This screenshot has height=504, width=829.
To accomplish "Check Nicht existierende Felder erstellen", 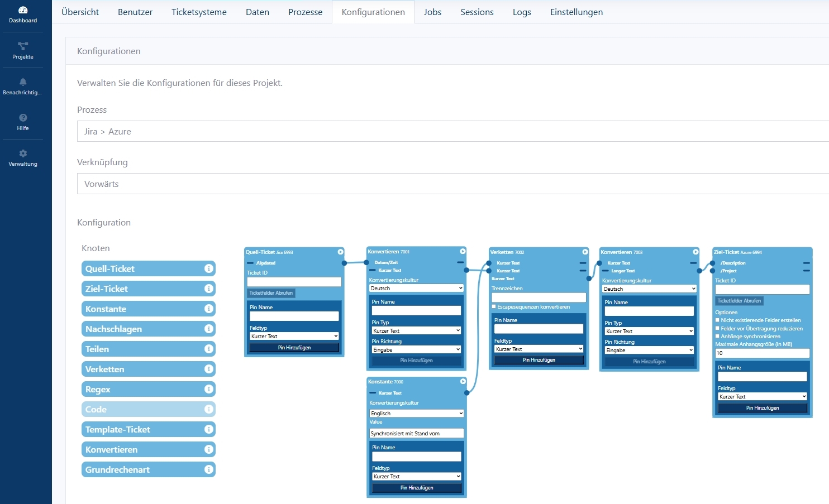I will [718, 320].
